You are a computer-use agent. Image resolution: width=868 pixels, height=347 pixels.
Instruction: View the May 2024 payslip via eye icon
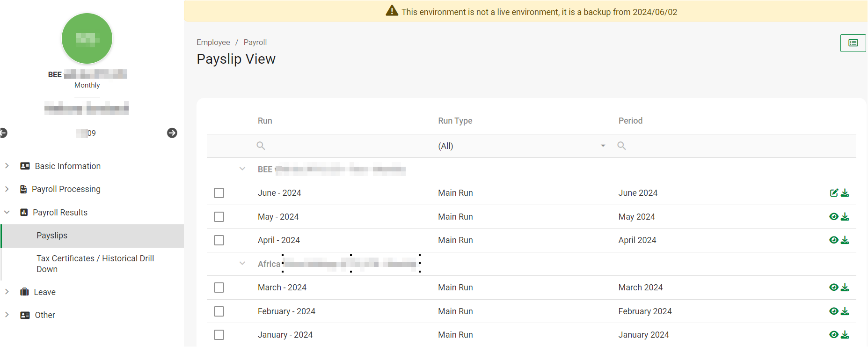pyautogui.click(x=834, y=217)
